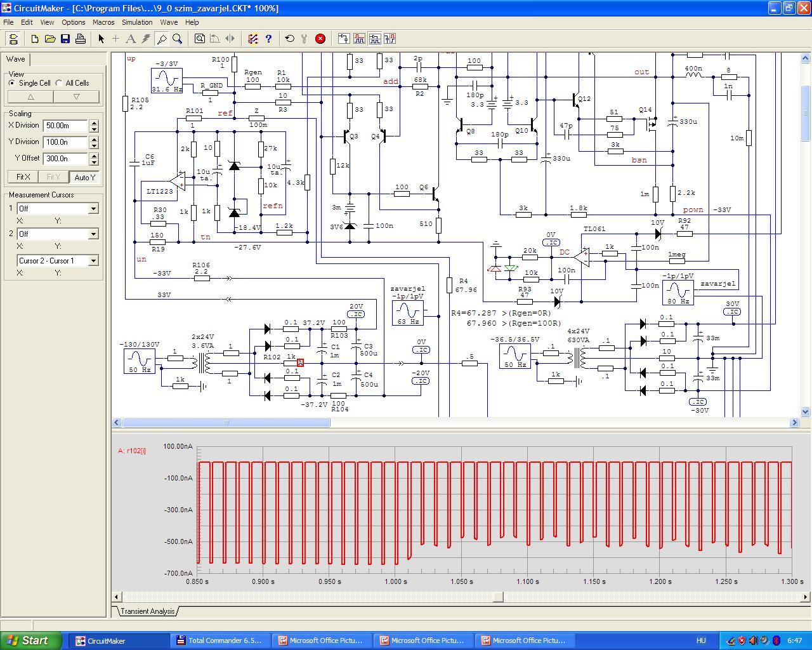Select the All Cells radio button
Viewport: 812px width, 650px height.
click(59, 83)
